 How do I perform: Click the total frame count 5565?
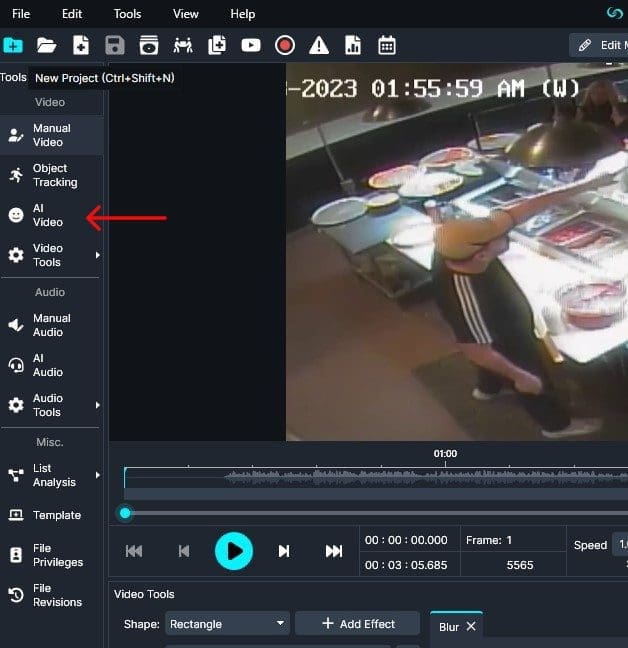[x=520, y=565]
